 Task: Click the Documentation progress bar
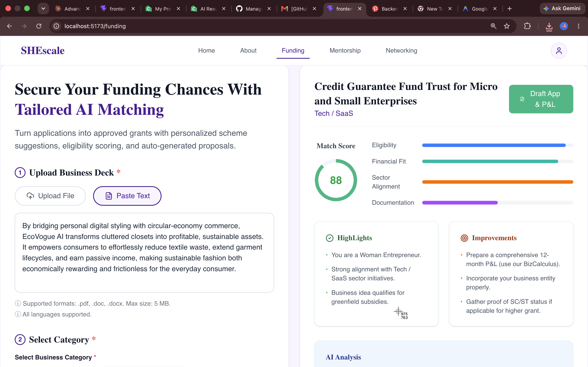pyautogui.click(x=497, y=203)
